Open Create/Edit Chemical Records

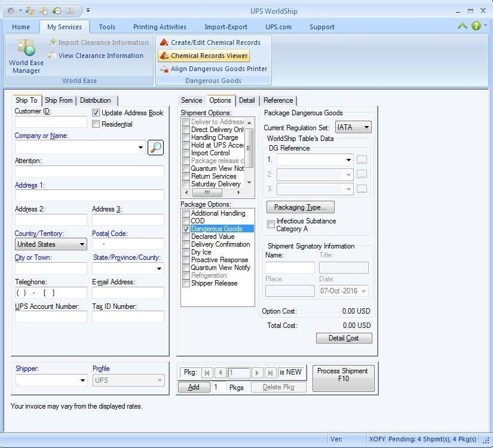click(210, 42)
